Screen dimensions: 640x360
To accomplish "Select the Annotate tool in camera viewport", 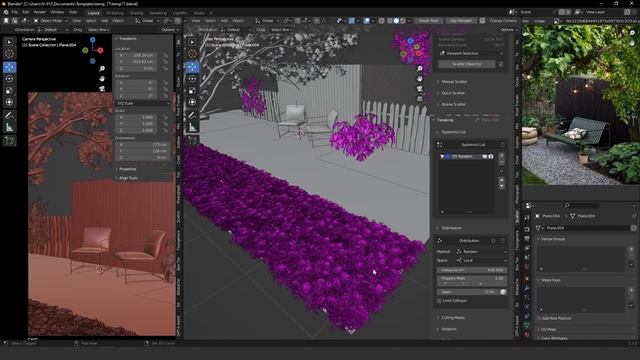I will [9, 116].
